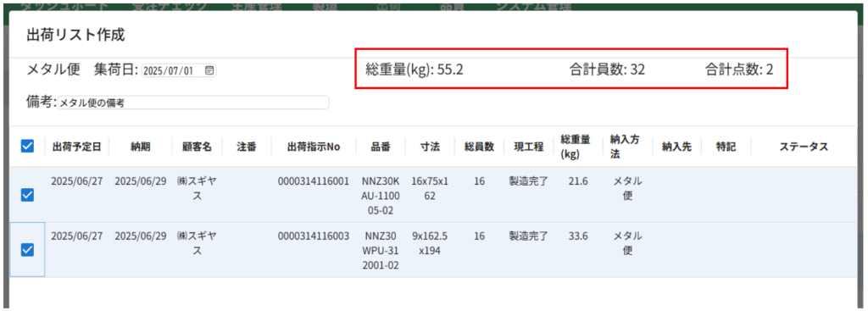Click the 現工程 column header
The width and height of the screenshot is (868, 311).
coord(529,147)
